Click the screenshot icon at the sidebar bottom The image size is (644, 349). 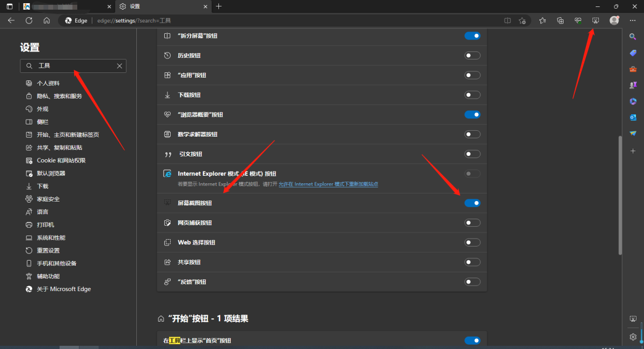[633, 319]
